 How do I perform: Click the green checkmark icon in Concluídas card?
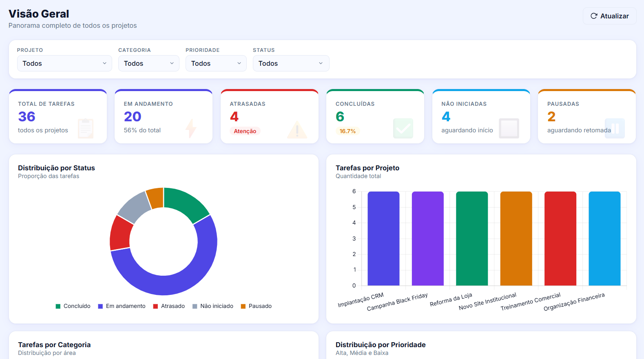(403, 128)
